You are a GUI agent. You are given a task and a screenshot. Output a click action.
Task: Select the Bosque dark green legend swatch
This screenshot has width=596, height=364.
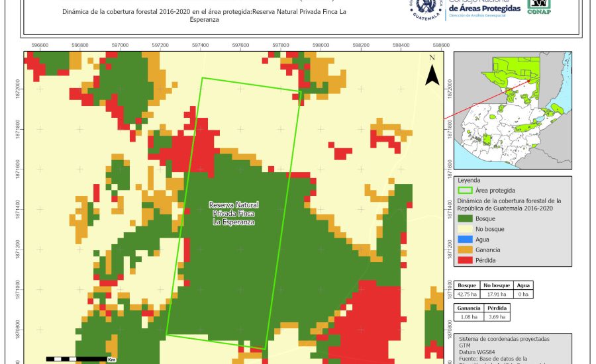[466, 218]
